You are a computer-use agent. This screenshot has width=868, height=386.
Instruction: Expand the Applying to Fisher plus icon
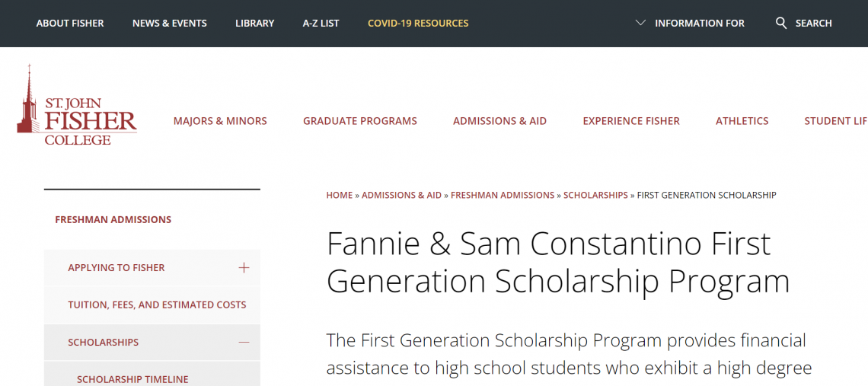244,268
